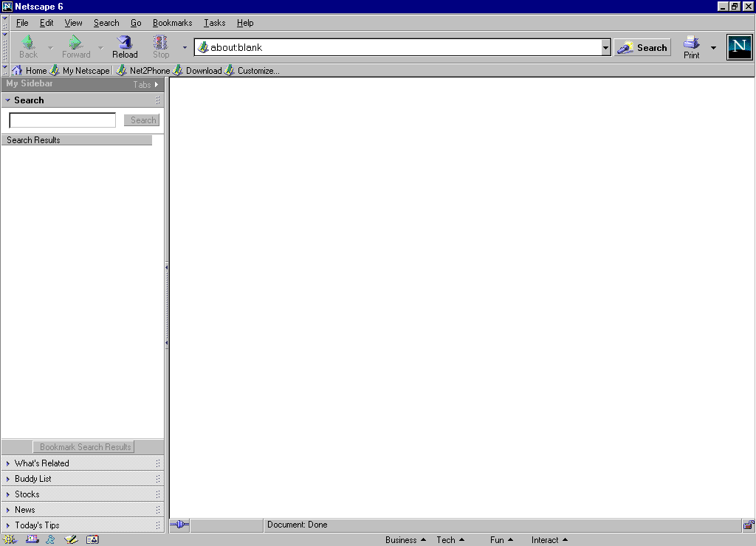Click the Netscape N logo throbber
The image size is (756, 546).
739,47
